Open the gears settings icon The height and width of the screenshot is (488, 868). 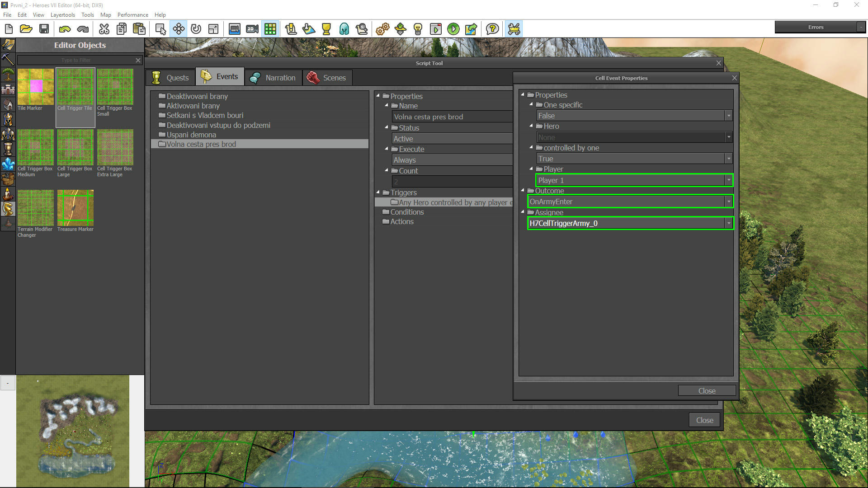[x=382, y=29]
